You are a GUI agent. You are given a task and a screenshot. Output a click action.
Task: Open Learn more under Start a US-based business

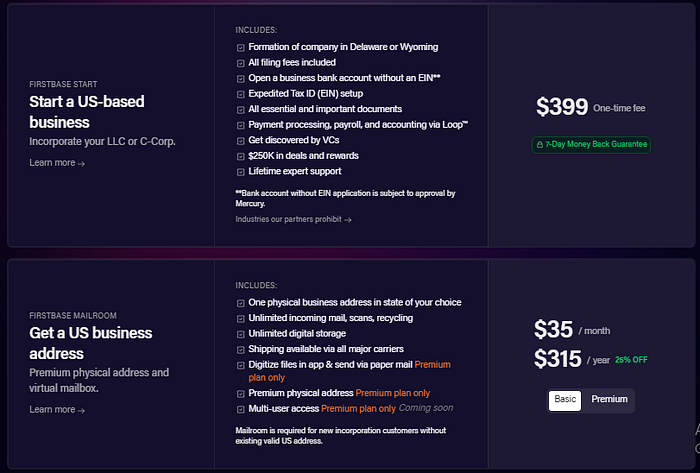[57, 163]
